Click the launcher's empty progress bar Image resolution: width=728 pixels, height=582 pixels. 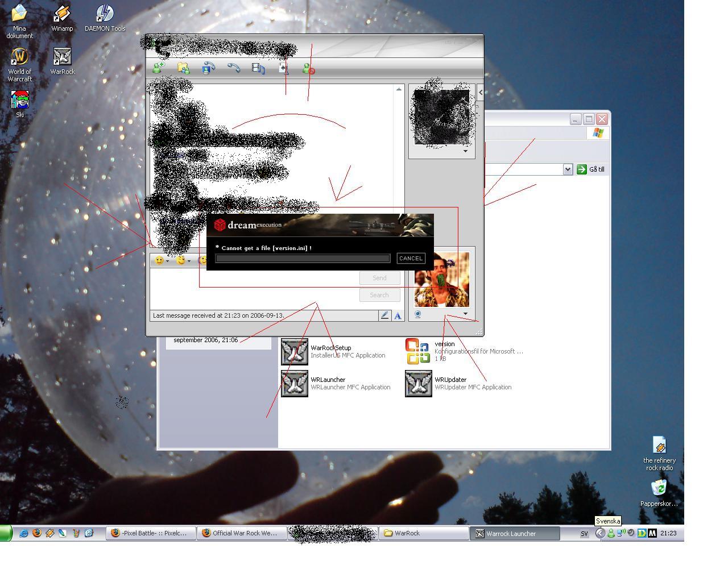click(x=303, y=259)
